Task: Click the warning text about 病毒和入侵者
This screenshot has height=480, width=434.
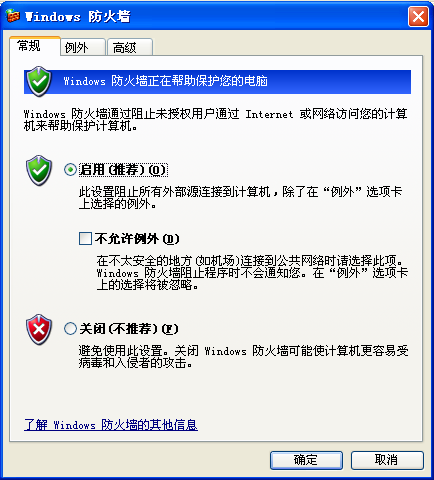Action: pos(243,357)
